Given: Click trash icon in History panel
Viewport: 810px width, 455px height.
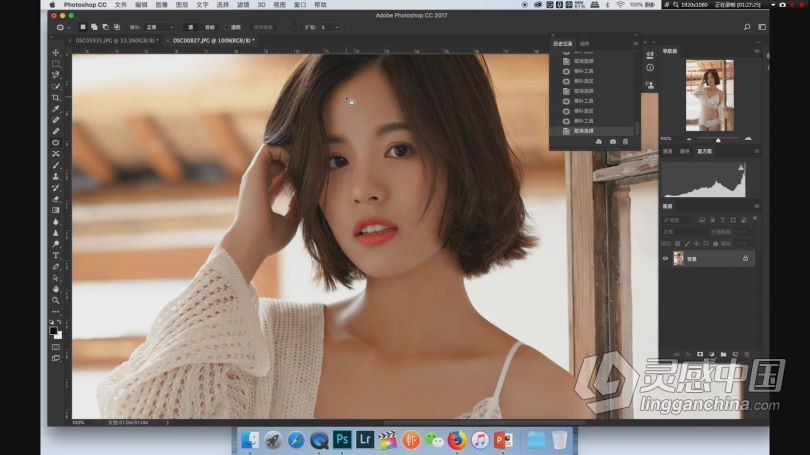Looking at the screenshot, I should [x=626, y=142].
